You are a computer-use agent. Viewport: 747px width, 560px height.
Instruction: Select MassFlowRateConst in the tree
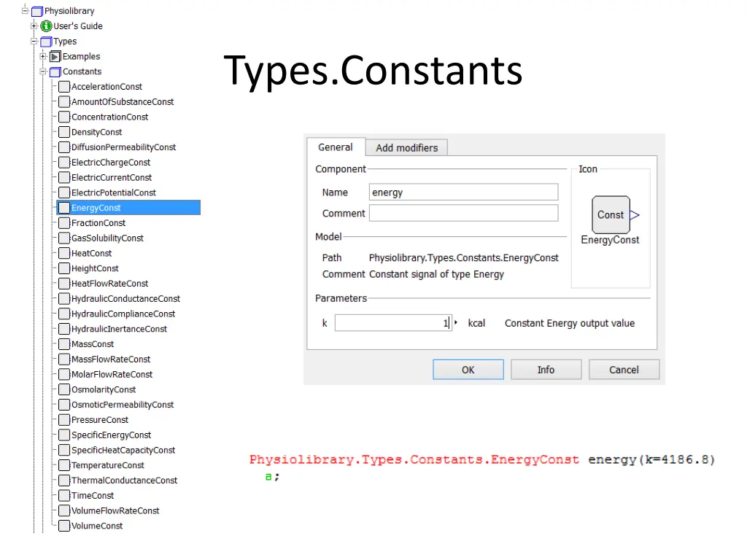(x=111, y=359)
